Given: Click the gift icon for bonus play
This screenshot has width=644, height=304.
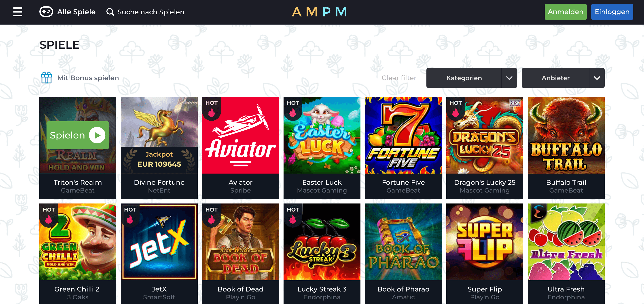Looking at the screenshot, I should click(47, 78).
